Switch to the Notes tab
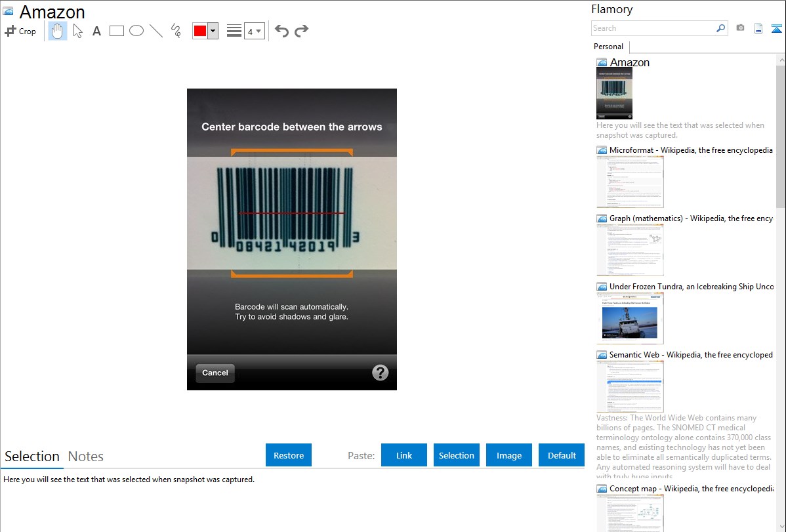 [x=86, y=457]
